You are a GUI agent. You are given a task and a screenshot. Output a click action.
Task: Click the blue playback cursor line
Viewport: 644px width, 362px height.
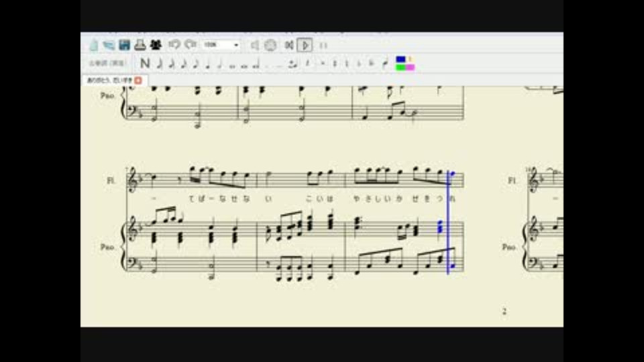click(x=448, y=222)
